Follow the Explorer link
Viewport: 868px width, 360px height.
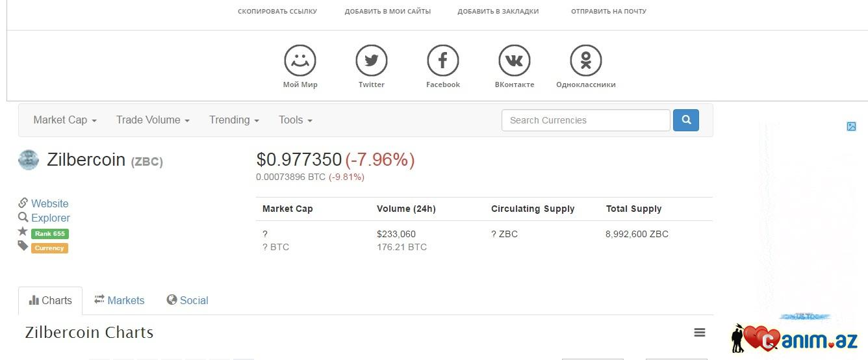tap(51, 218)
